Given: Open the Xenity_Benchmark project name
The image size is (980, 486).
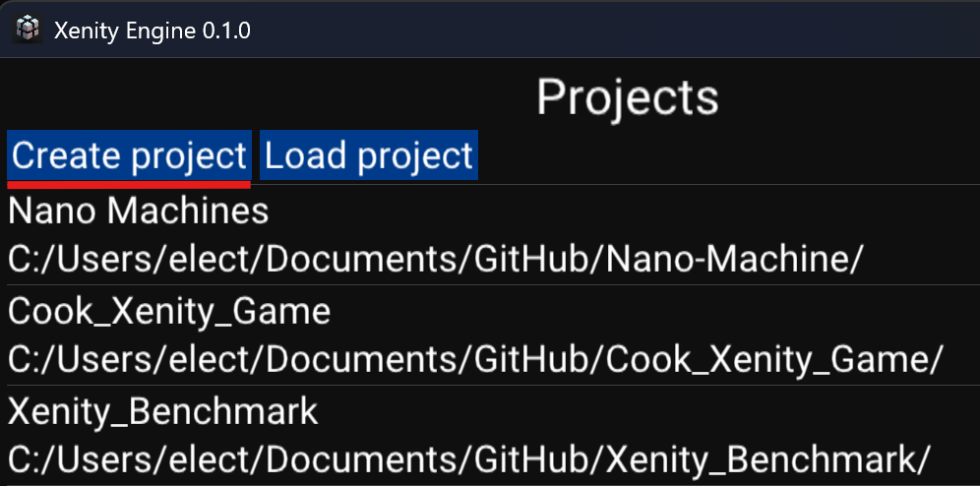Looking at the screenshot, I should click(x=163, y=411).
